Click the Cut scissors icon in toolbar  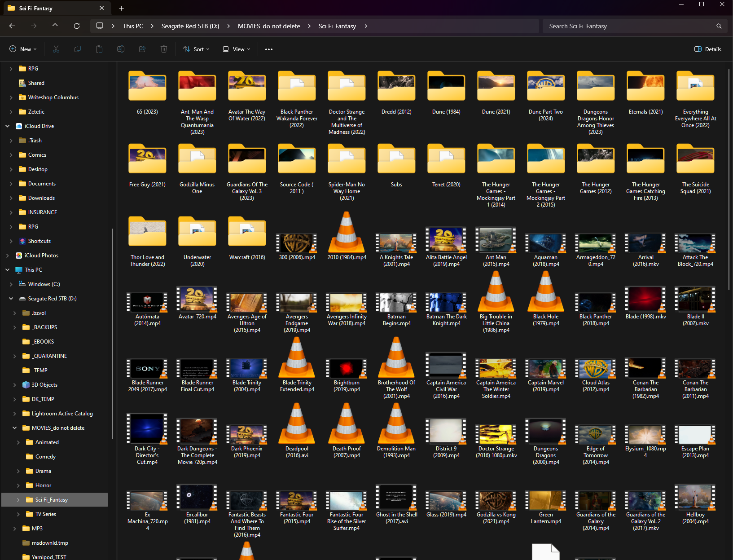point(56,49)
